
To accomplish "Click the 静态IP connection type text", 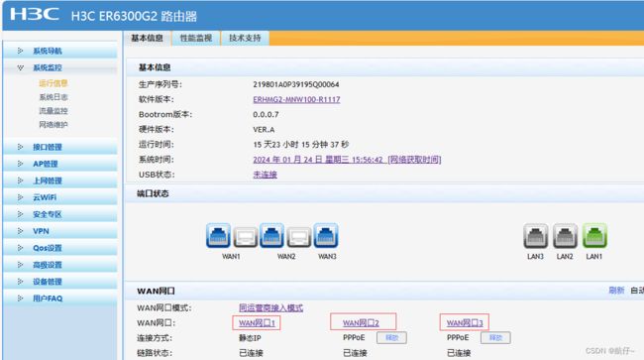I will [x=250, y=338].
